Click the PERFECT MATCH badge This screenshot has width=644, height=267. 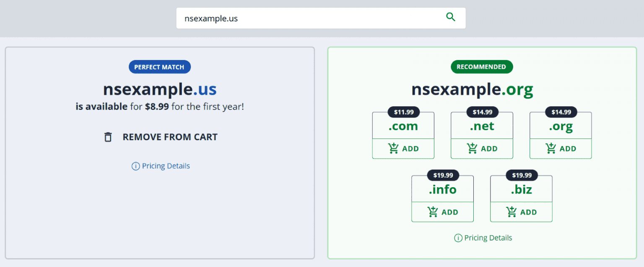tap(160, 67)
